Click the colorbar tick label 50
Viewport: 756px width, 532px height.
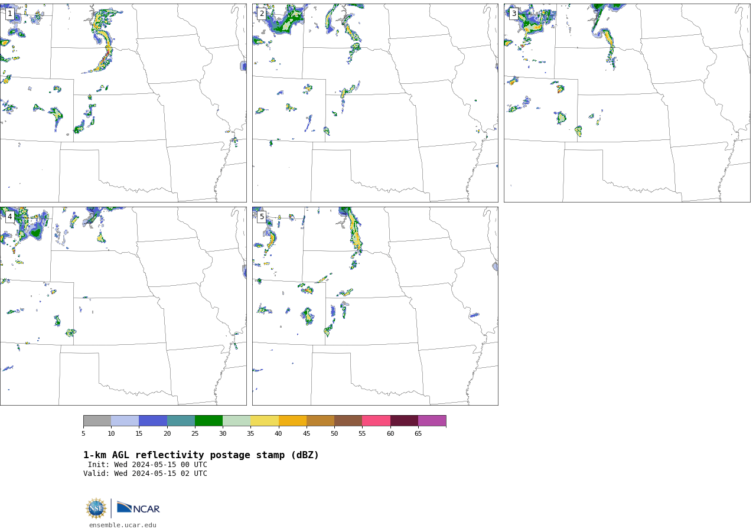[334, 434]
